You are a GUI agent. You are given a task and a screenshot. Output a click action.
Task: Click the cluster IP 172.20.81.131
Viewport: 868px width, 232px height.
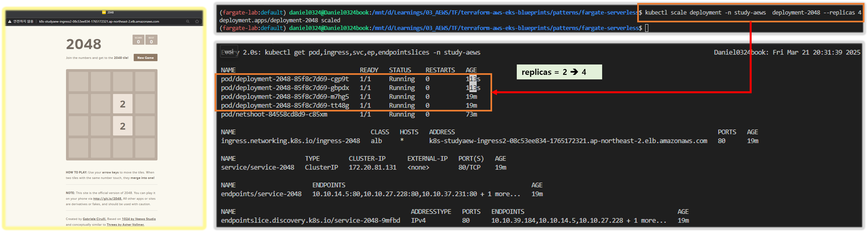click(372, 168)
